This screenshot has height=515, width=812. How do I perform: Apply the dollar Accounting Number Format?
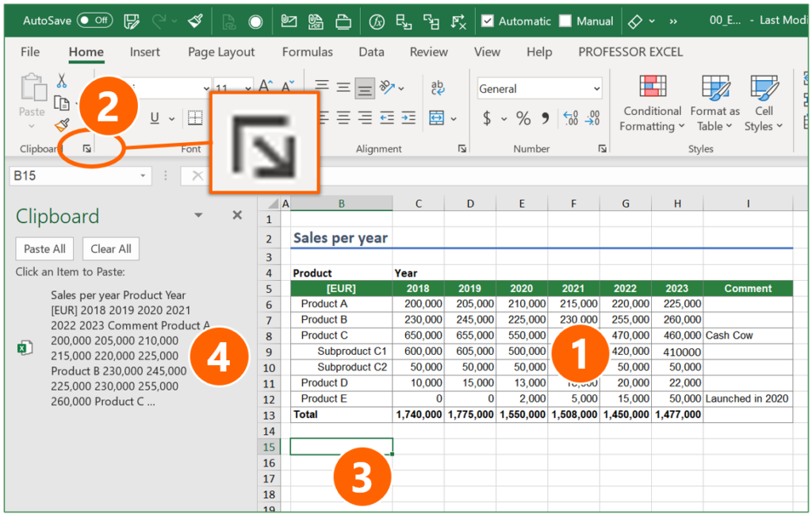487,118
